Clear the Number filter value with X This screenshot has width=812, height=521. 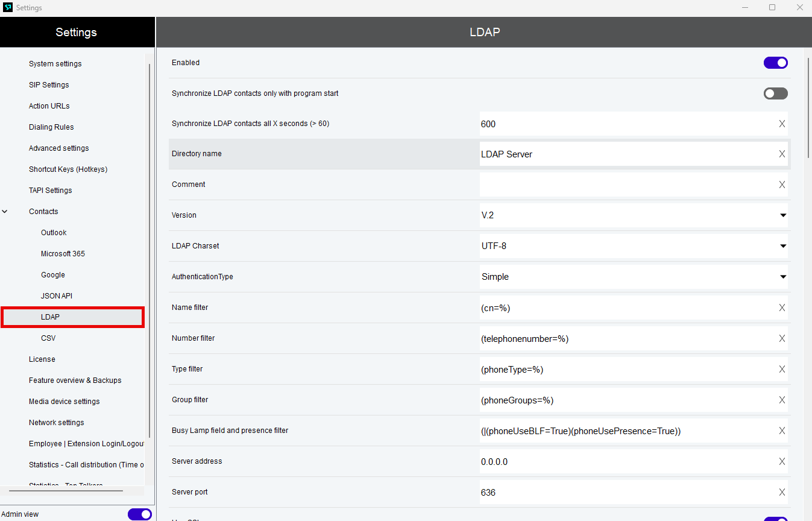782,338
